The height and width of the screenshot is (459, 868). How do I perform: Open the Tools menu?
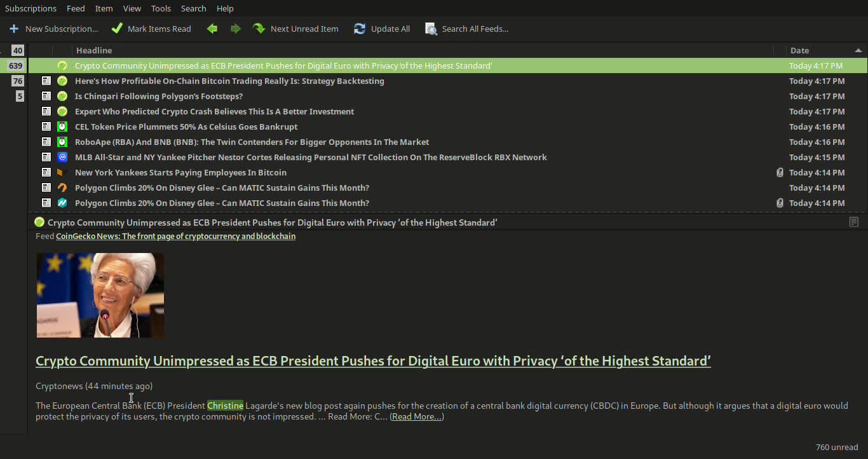coord(161,8)
